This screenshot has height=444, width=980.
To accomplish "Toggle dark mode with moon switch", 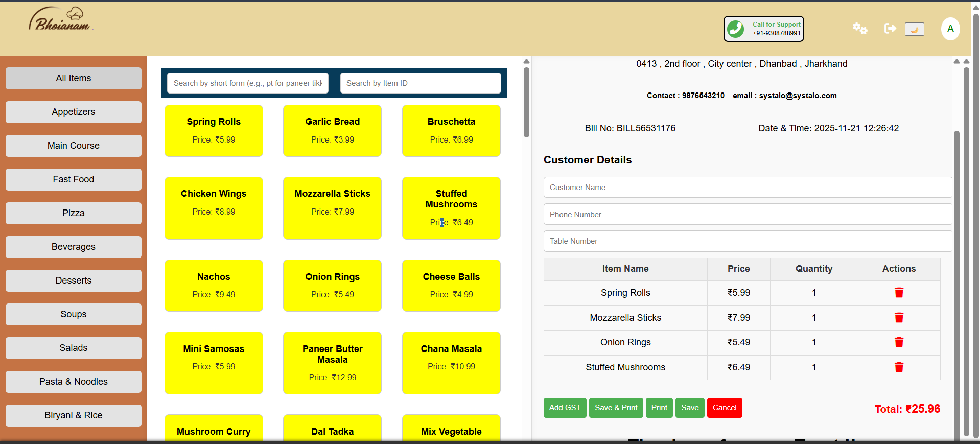I will point(914,29).
